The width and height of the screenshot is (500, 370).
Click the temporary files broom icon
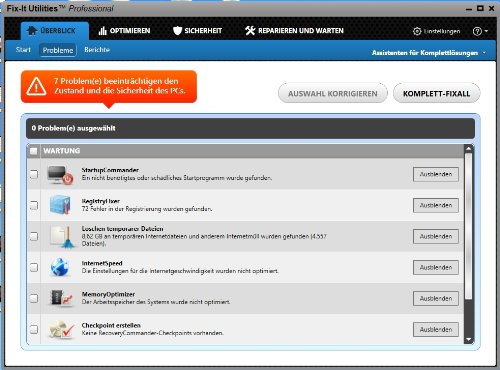click(62, 236)
